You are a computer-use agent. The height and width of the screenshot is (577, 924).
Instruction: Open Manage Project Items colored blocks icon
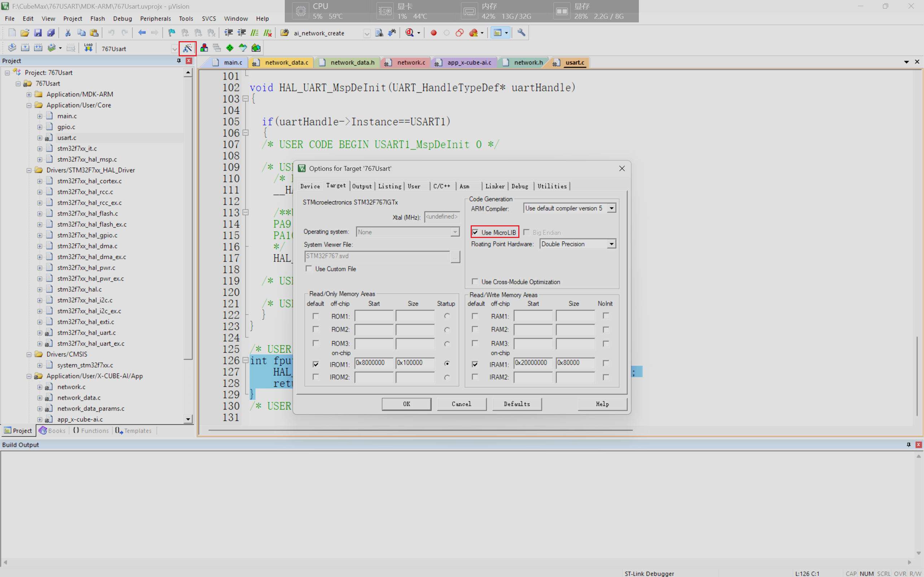point(204,48)
